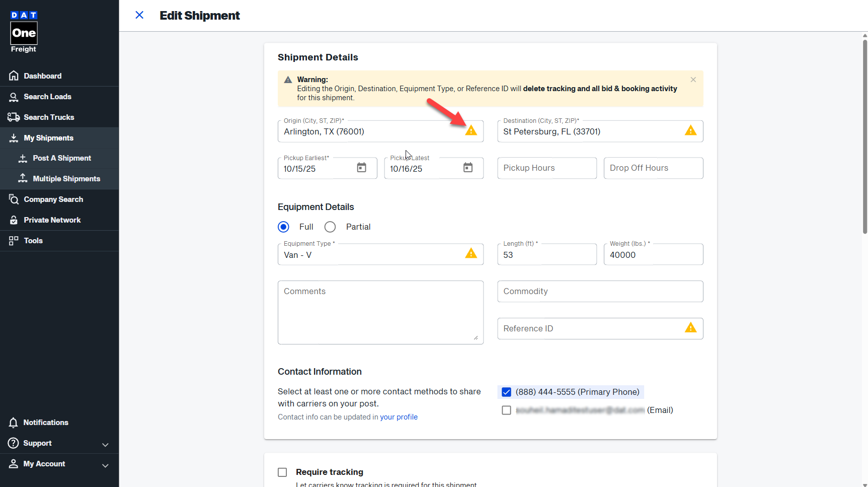Follow the your profile link
868x487 pixels.
point(399,417)
